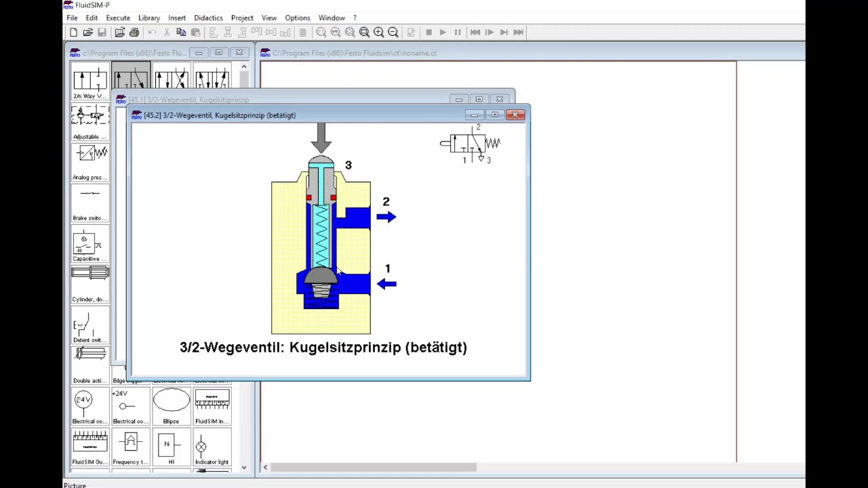Click the grid display toolbar icon
The image size is (868, 488).
pos(302,33)
